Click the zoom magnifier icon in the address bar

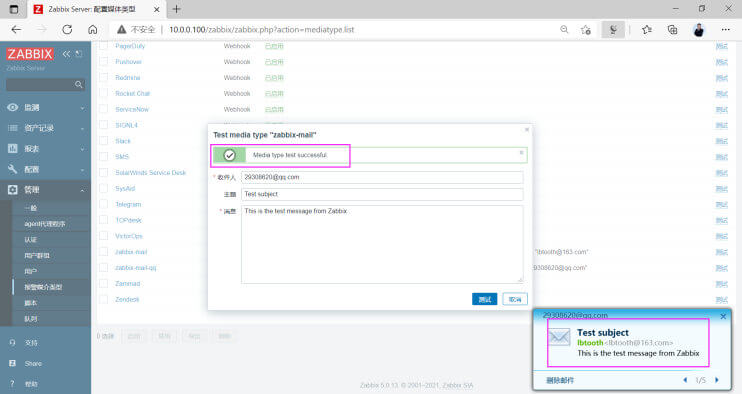coord(564,29)
